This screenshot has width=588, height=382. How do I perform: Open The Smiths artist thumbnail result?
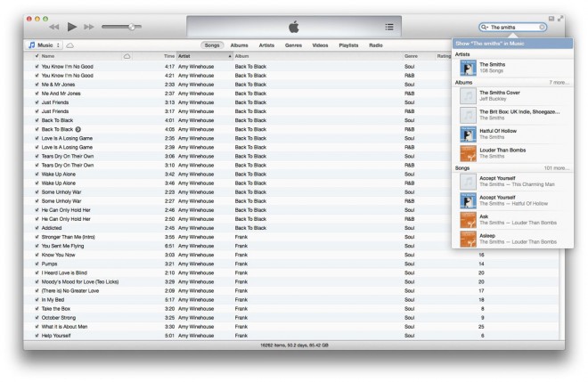pos(467,66)
